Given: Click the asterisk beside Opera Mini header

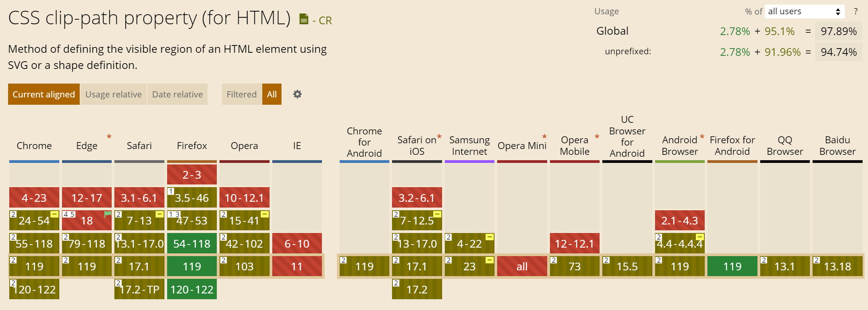Looking at the screenshot, I should pos(545,137).
